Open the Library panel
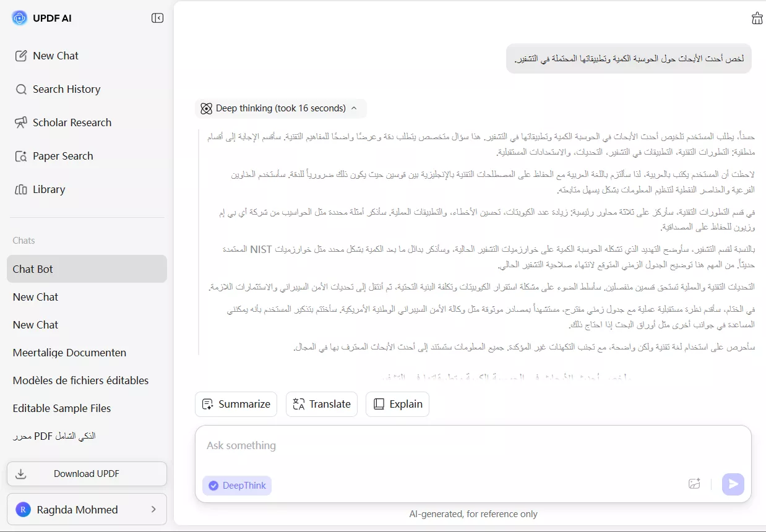Screen dimensions: 766x532 click(22, 189)
